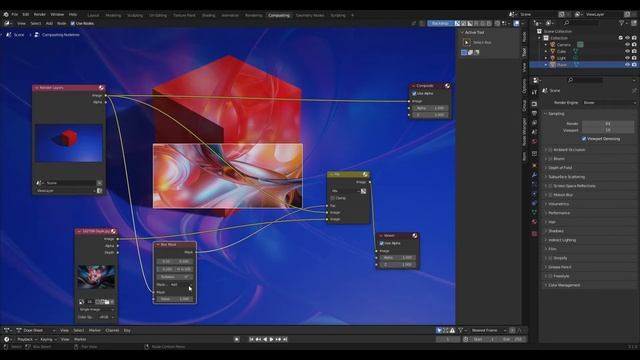
Task: Open the node editor Add menu
Action: (x=49, y=23)
